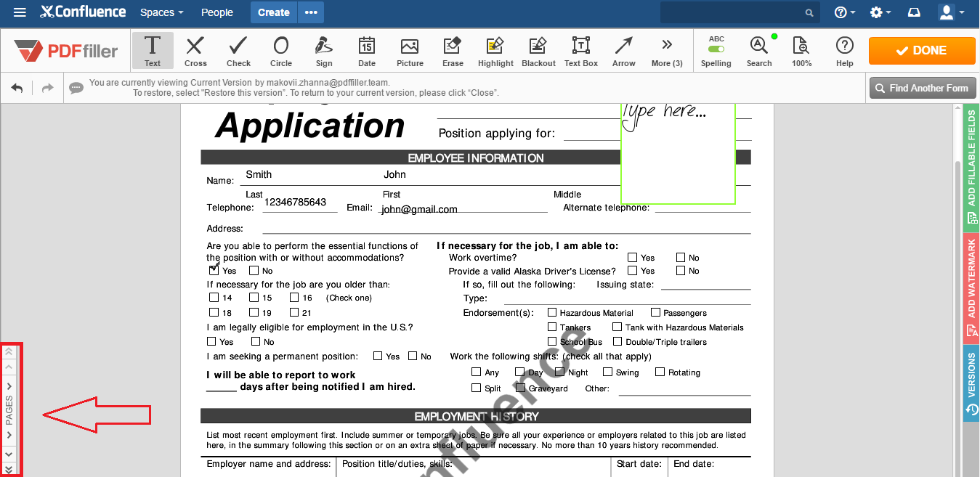
Task: Select the Arrow drawing tool
Action: tap(623, 50)
